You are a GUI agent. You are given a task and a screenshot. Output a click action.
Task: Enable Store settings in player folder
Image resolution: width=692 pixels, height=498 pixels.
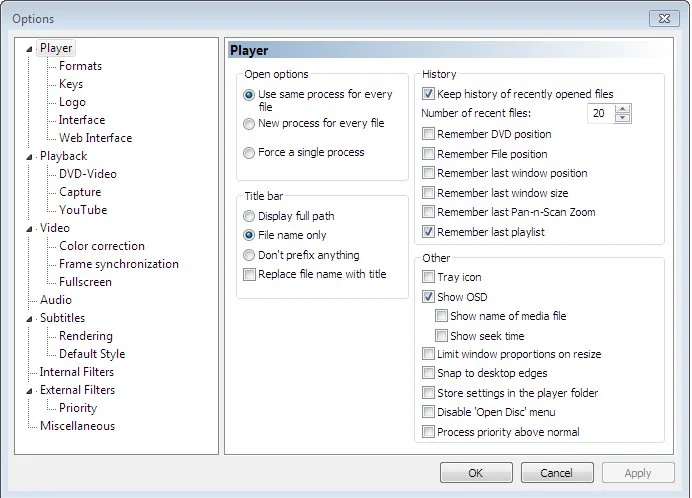(428, 392)
